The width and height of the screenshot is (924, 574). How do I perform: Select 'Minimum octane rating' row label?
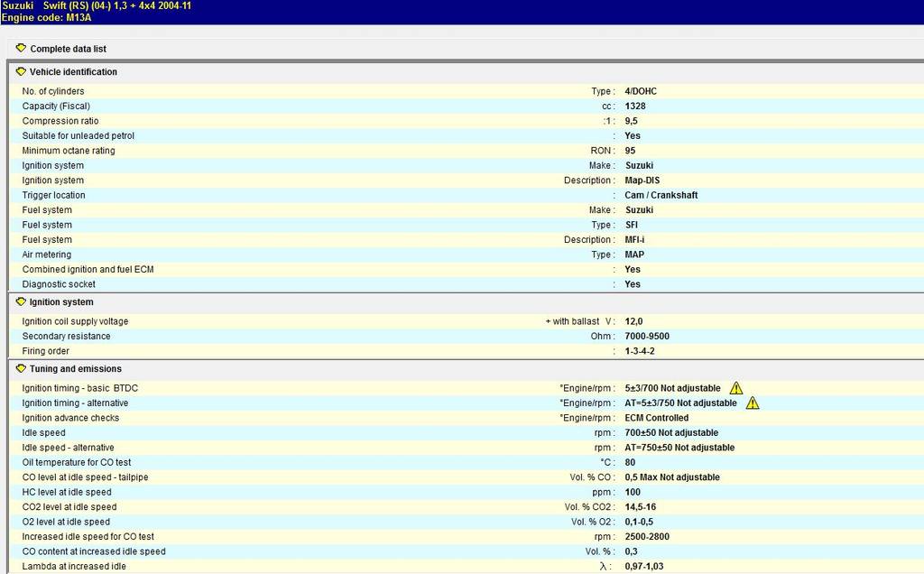pos(69,151)
